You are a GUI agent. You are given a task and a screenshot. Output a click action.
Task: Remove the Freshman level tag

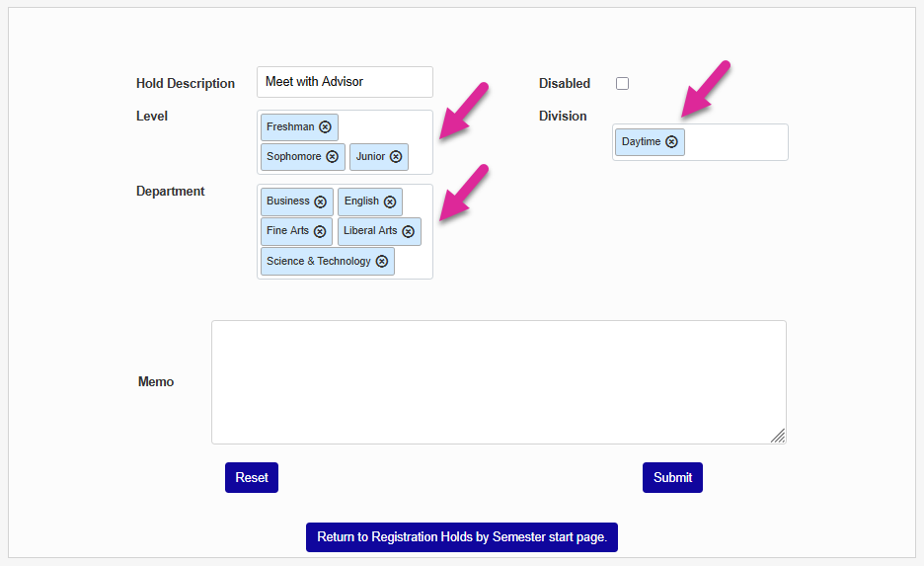point(325,127)
